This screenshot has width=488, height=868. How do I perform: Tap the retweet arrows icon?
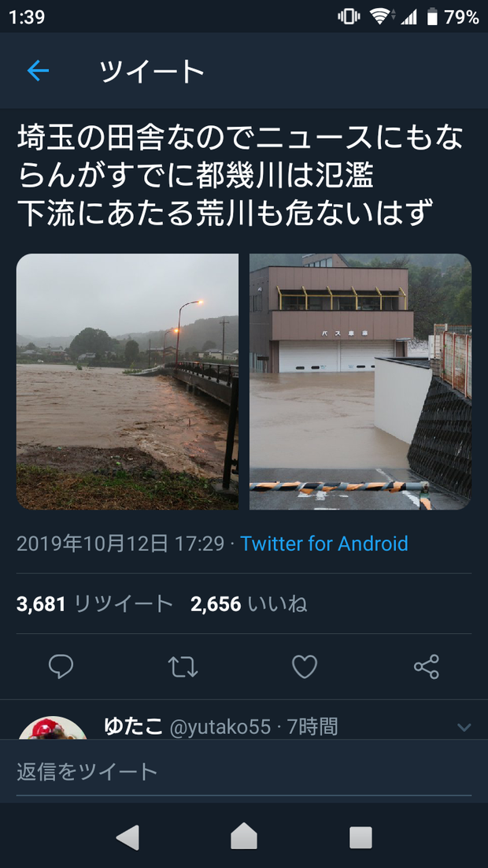coord(183,666)
